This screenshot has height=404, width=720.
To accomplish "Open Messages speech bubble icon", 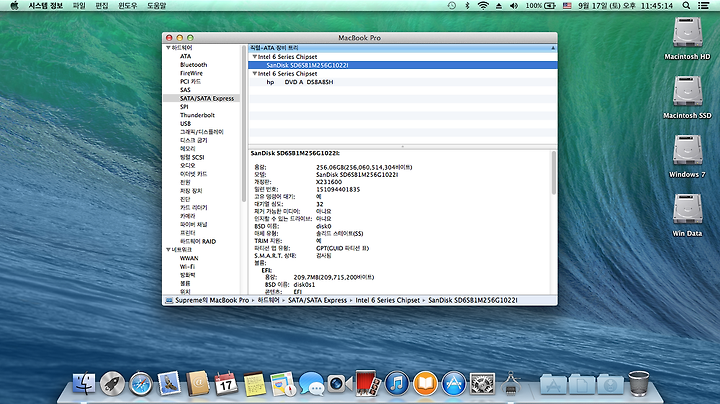I will tap(311, 383).
